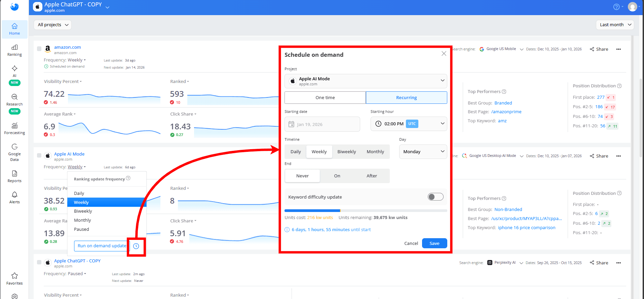
Task: Open the Non-Branded best group link
Action: tap(508, 210)
